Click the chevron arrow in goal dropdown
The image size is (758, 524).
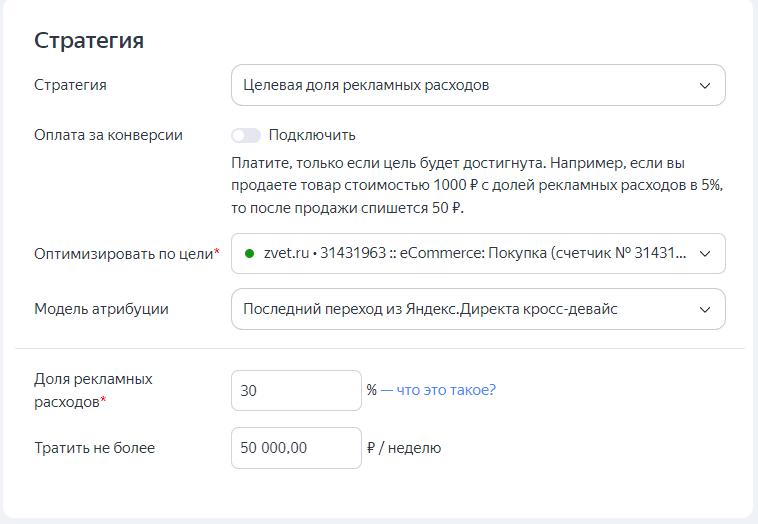coord(705,254)
